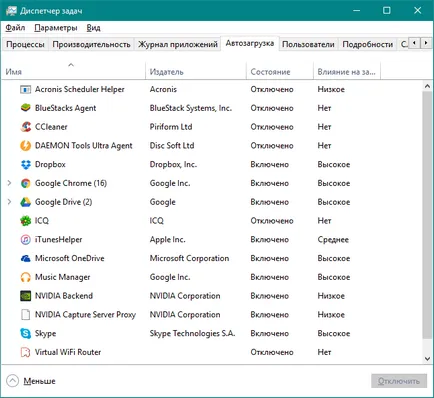This screenshot has height=398, width=434.
Task: Click the Отключить button
Action: pyautogui.click(x=399, y=381)
